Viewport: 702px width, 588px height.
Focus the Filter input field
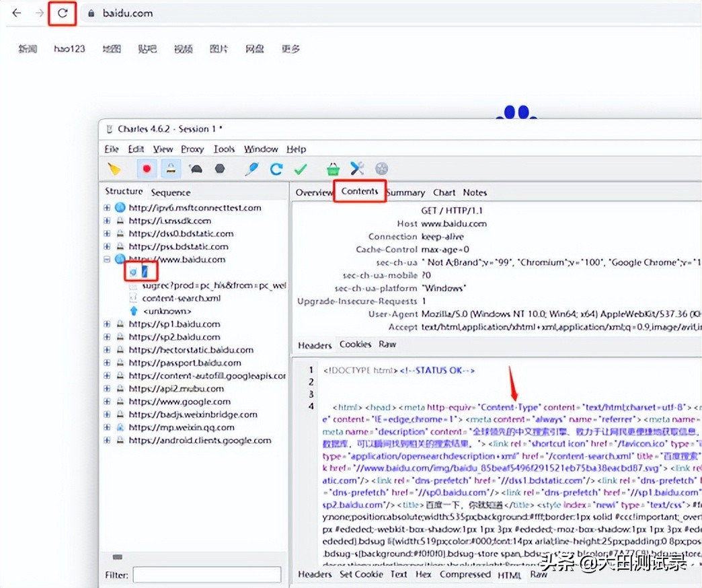207,575
